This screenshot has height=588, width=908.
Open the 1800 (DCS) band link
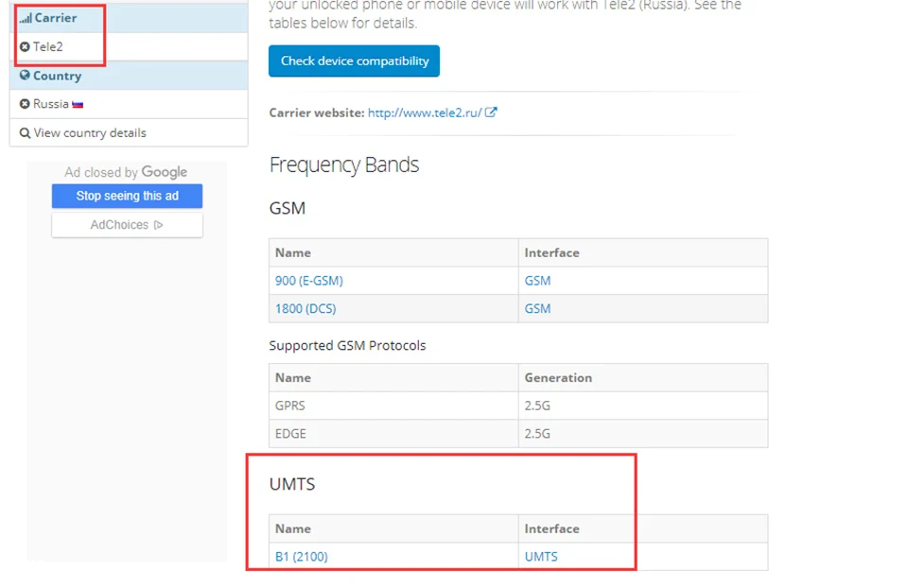click(306, 308)
